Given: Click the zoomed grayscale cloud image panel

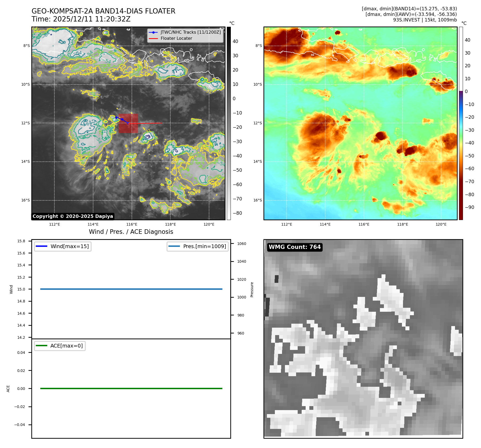Looking at the screenshot, I should (363, 339).
